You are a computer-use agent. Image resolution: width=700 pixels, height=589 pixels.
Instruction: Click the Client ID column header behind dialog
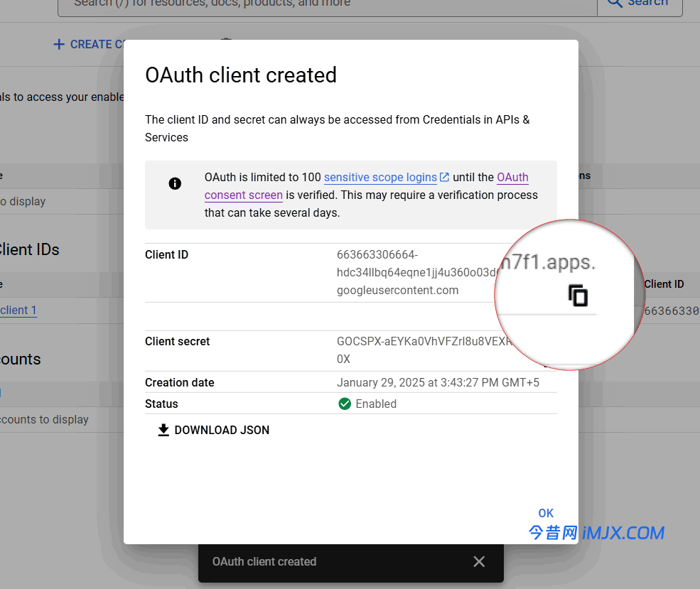(663, 284)
